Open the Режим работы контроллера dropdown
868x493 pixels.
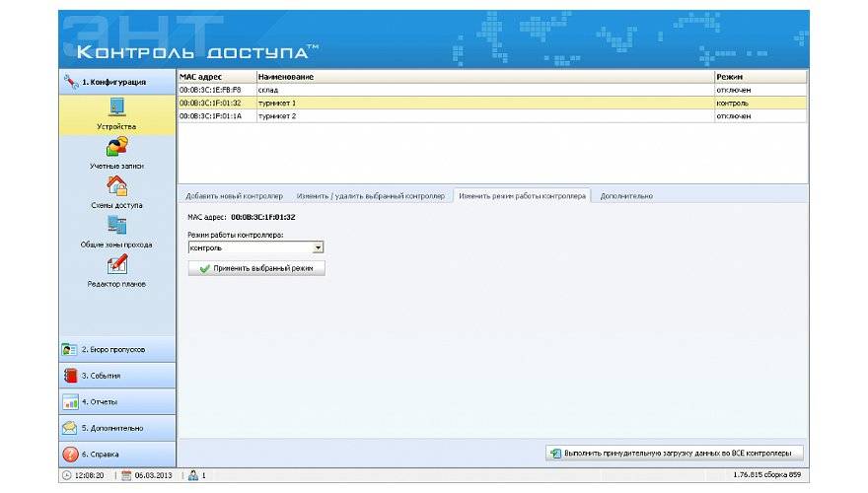(x=319, y=248)
